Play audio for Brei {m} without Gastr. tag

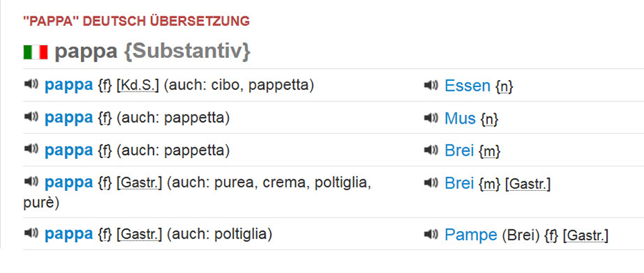tap(431, 151)
